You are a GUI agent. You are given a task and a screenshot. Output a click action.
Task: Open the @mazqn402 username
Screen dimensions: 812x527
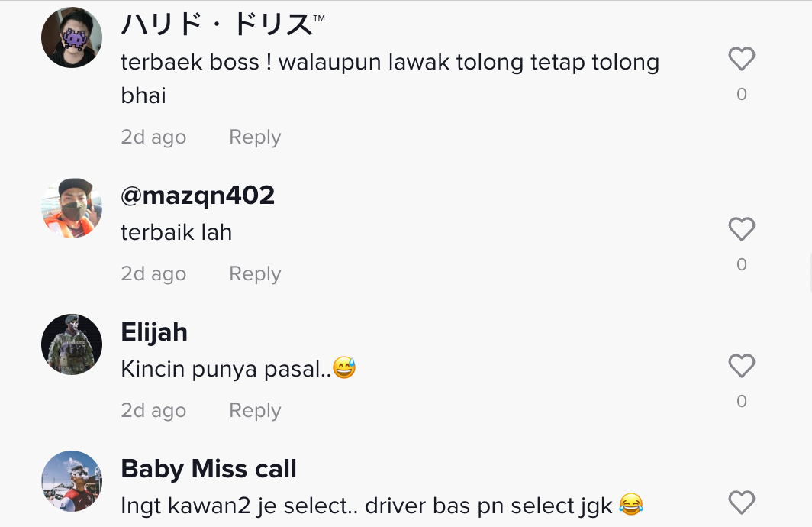(x=198, y=196)
